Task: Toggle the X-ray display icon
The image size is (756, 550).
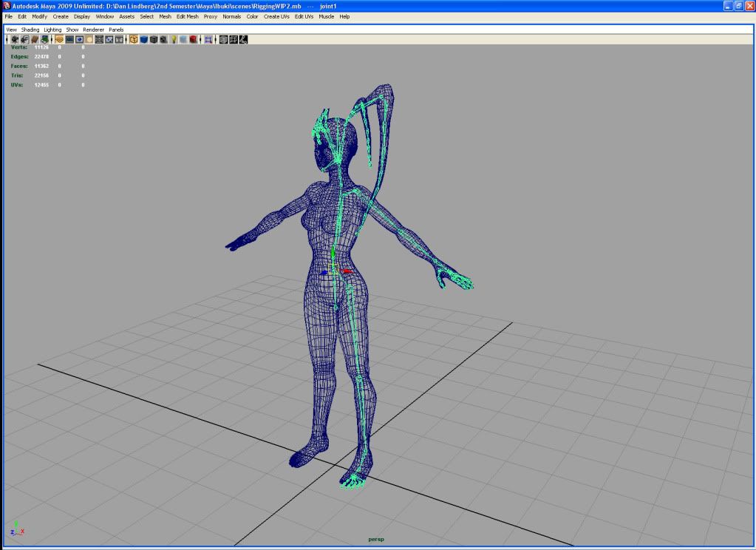Action: [223, 40]
